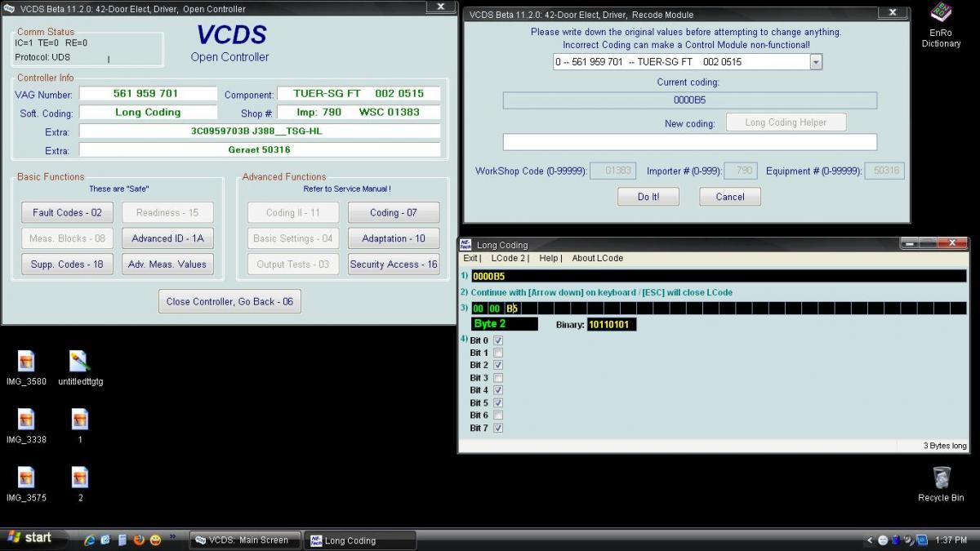Click the Long Coding text in Soft. Coding field

coord(148,113)
